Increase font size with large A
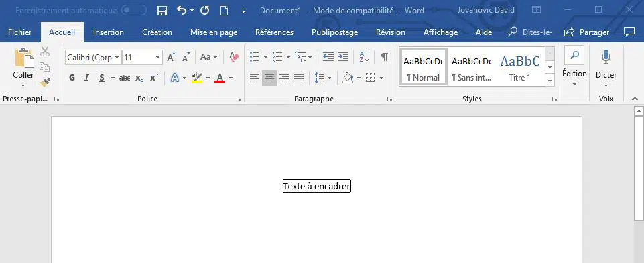This screenshot has height=263, width=644. click(x=172, y=58)
